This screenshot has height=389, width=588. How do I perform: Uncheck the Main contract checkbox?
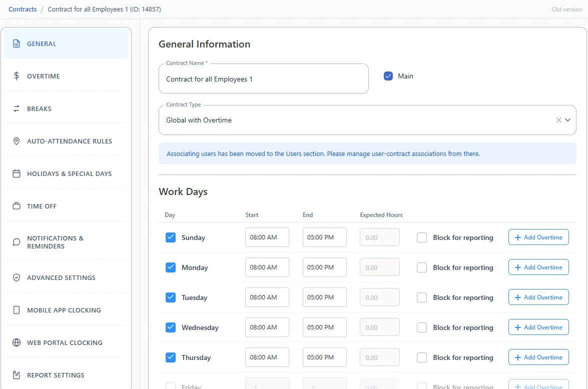click(388, 76)
